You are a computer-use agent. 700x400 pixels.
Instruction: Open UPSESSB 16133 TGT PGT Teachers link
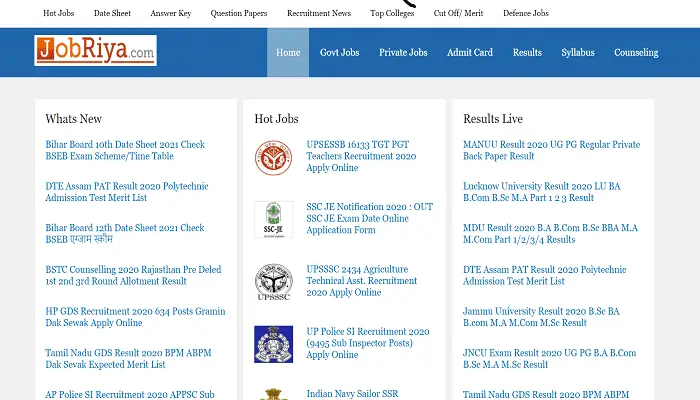click(361, 156)
